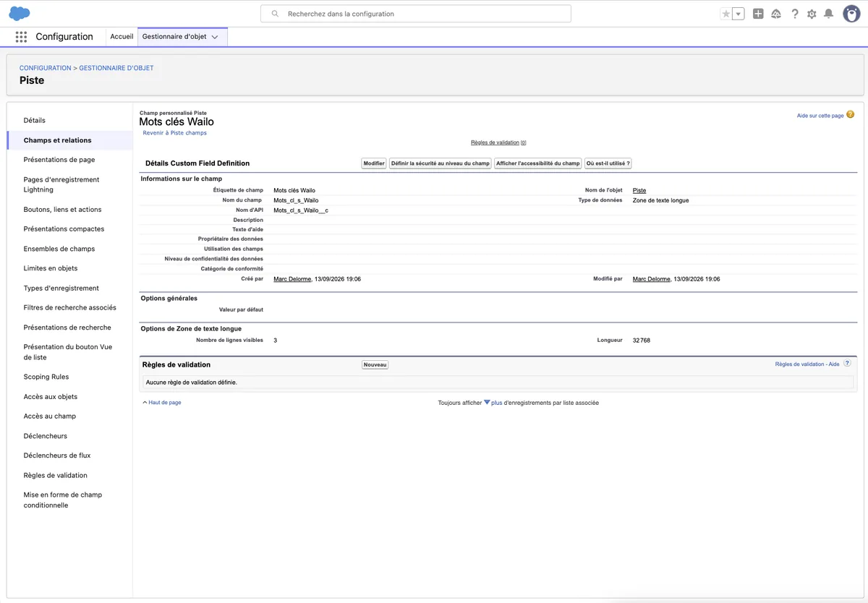Open Accès aux objets
The image size is (868, 603).
click(x=51, y=397)
